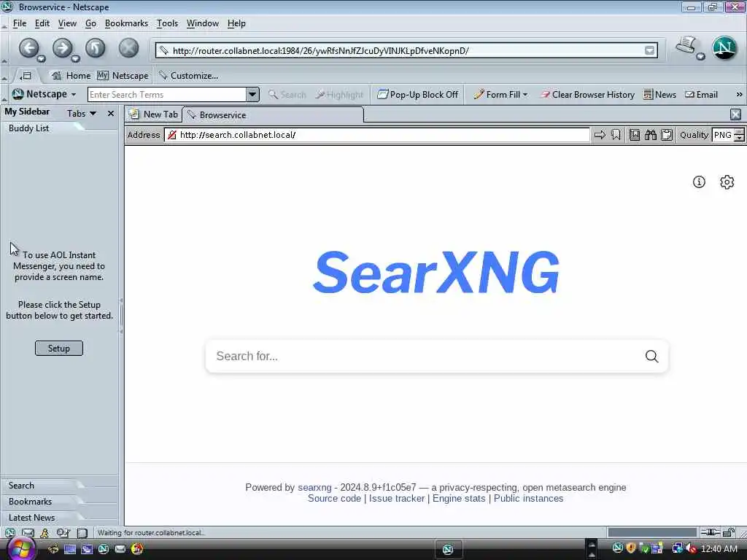Open the View menu
The height and width of the screenshot is (560, 747).
point(67,23)
